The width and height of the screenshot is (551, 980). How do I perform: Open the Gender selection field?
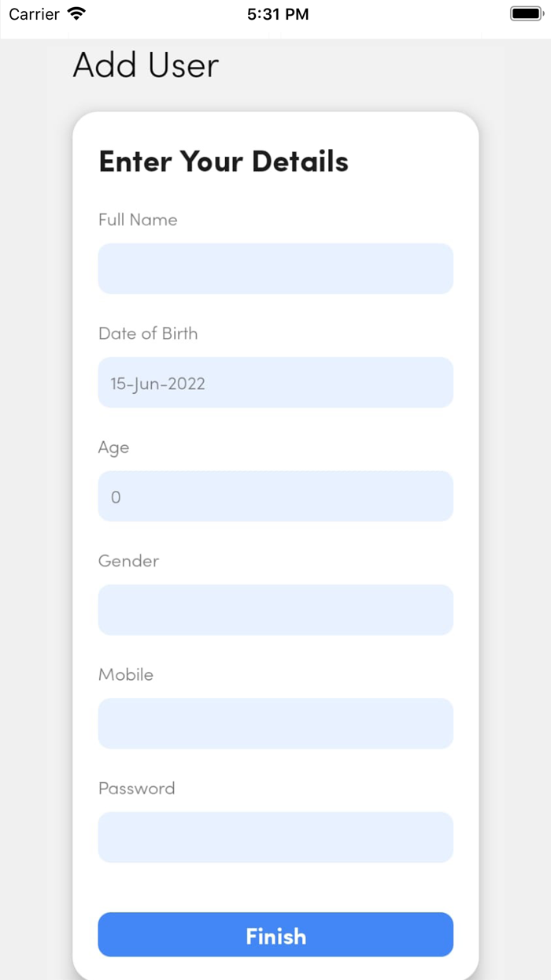coord(275,610)
